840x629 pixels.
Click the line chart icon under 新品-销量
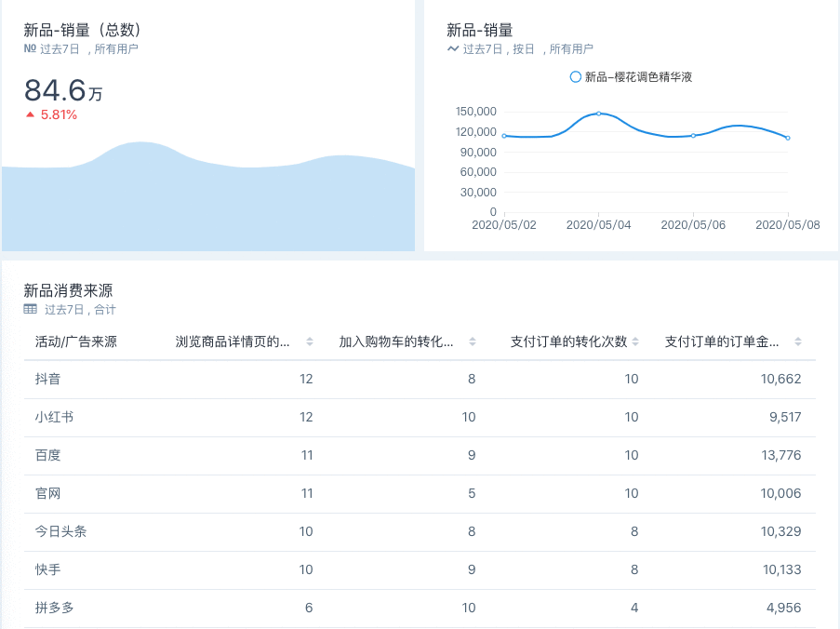[453, 48]
